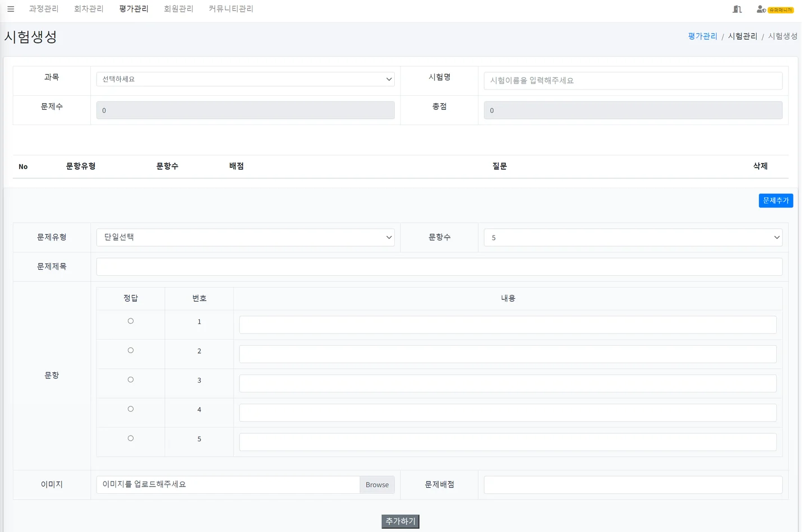
Task: Click the 문제수 read-only field
Action: tap(246, 110)
